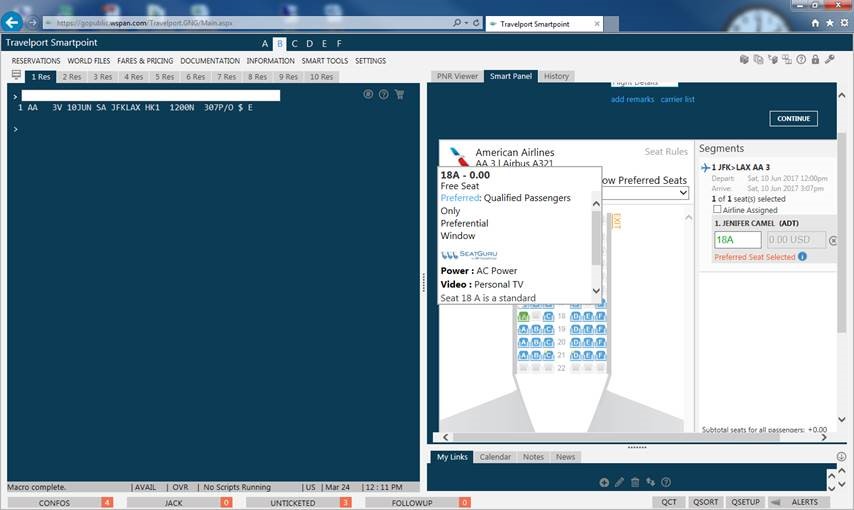Open the DOCUMENTATION menu

[x=210, y=60]
